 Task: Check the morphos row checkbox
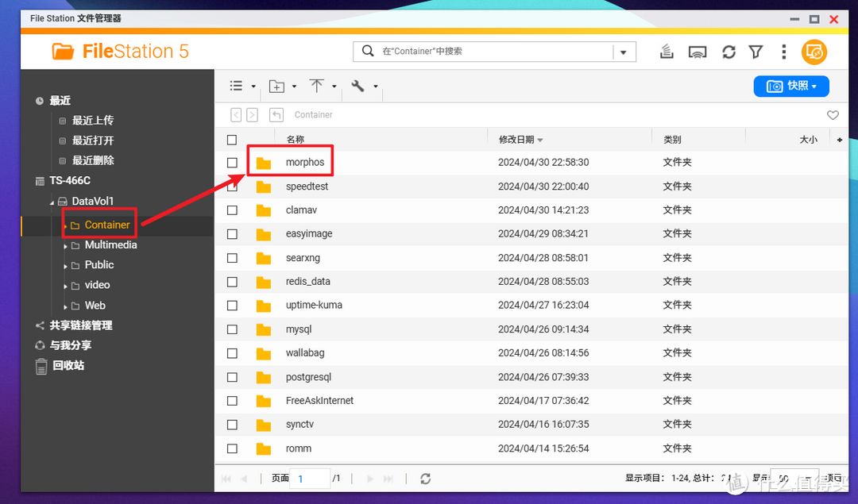(x=232, y=163)
